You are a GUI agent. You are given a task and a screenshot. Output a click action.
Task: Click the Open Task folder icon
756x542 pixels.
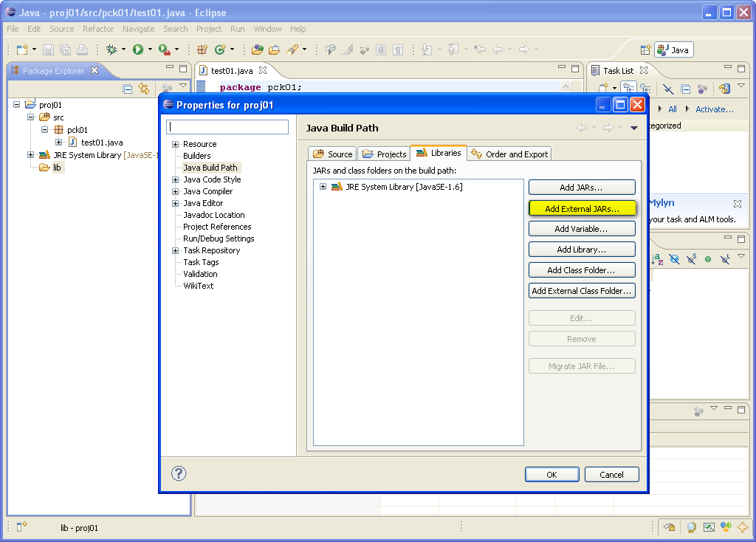275,49
